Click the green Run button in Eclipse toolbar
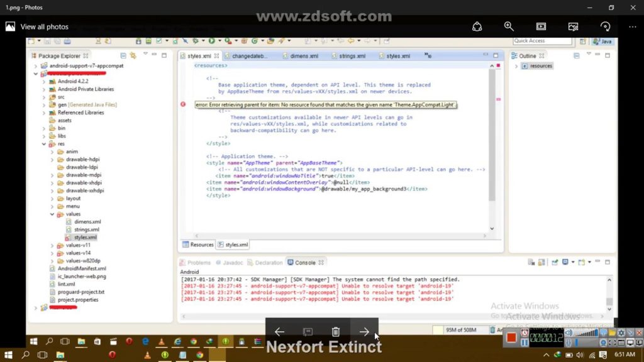This screenshot has width=644, height=362. [211, 41]
